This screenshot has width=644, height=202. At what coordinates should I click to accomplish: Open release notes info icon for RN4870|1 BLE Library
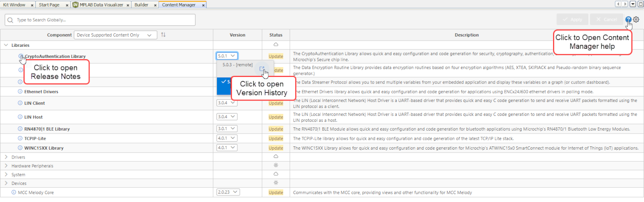point(20,129)
